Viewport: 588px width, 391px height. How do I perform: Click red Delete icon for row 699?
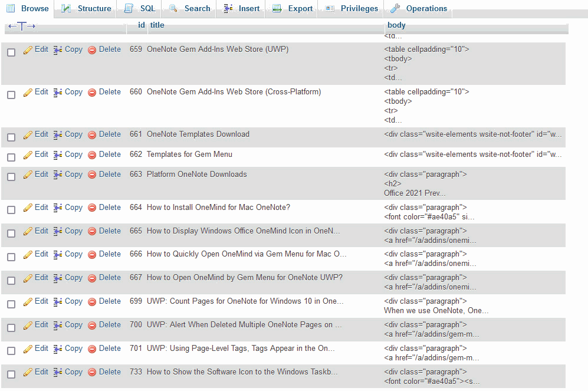coord(92,302)
